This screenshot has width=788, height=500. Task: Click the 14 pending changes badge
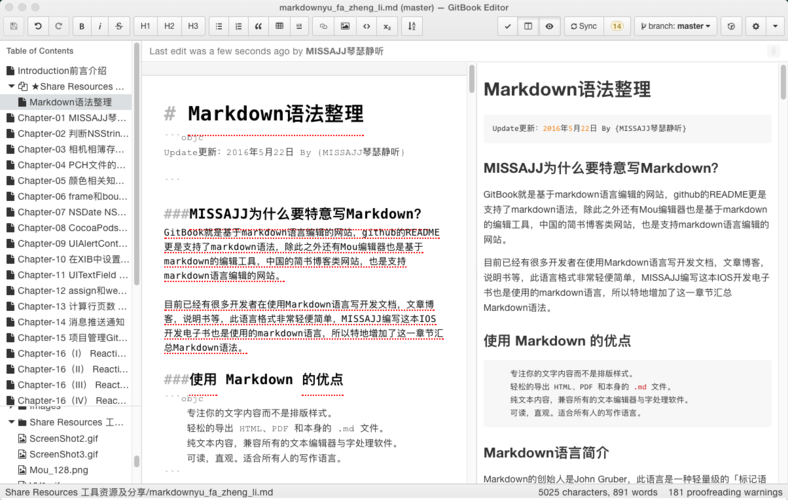(617, 26)
